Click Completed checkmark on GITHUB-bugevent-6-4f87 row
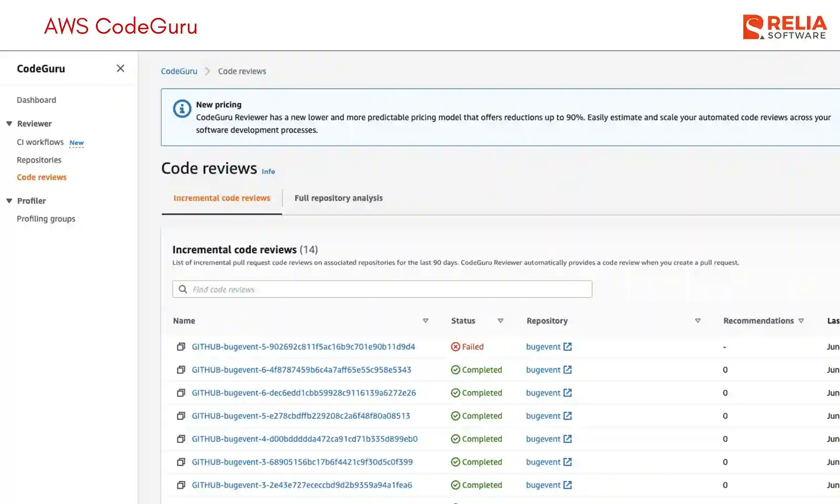 [x=455, y=370]
